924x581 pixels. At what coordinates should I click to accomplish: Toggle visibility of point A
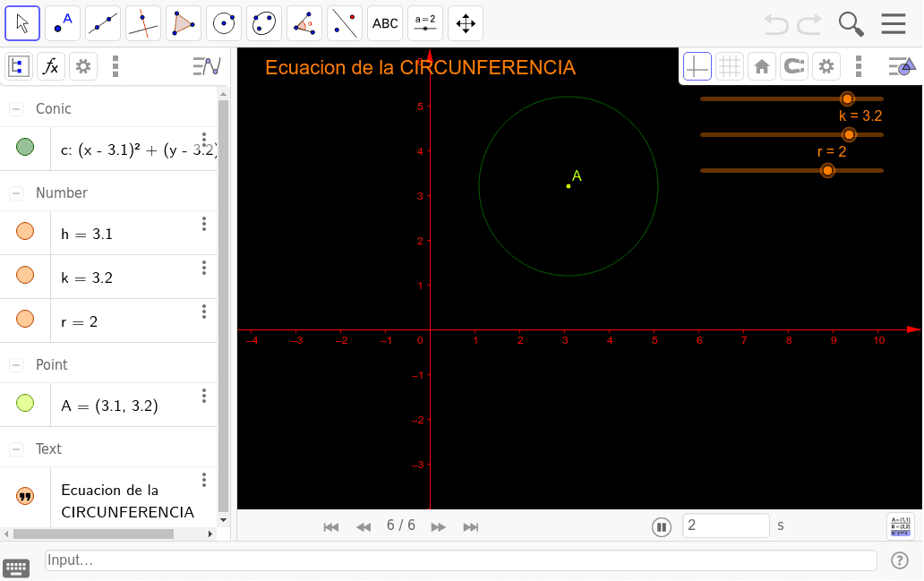[25, 404]
